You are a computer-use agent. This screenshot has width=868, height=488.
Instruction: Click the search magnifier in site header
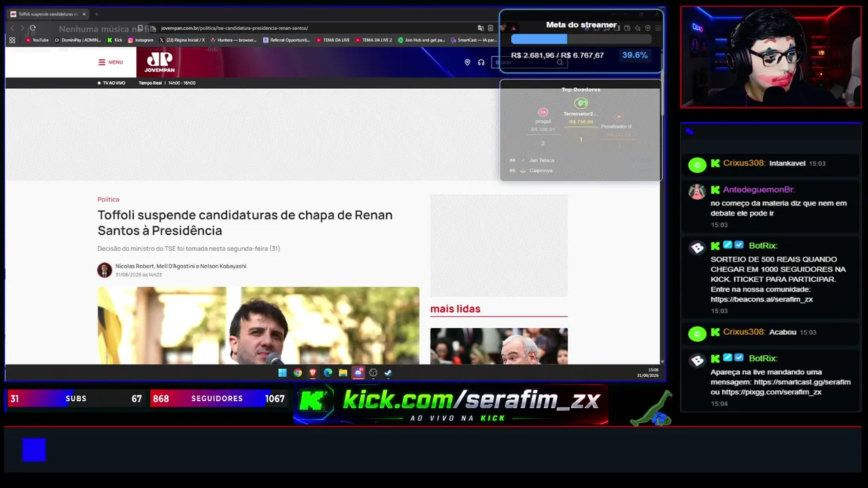click(559, 62)
